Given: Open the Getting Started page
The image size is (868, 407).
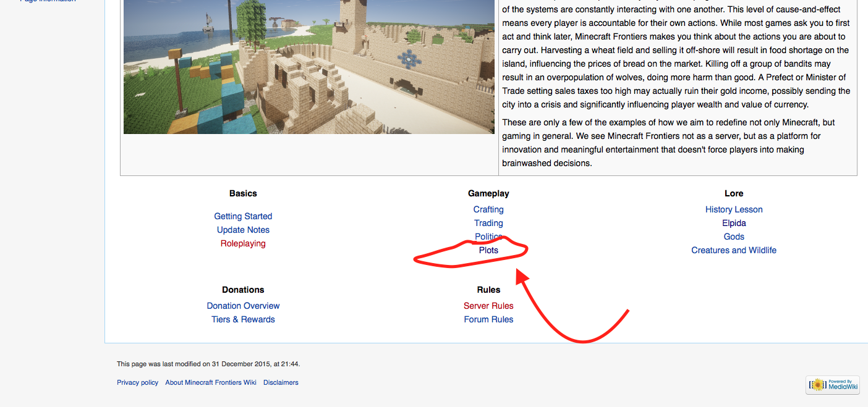Looking at the screenshot, I should tap(243, 216).
